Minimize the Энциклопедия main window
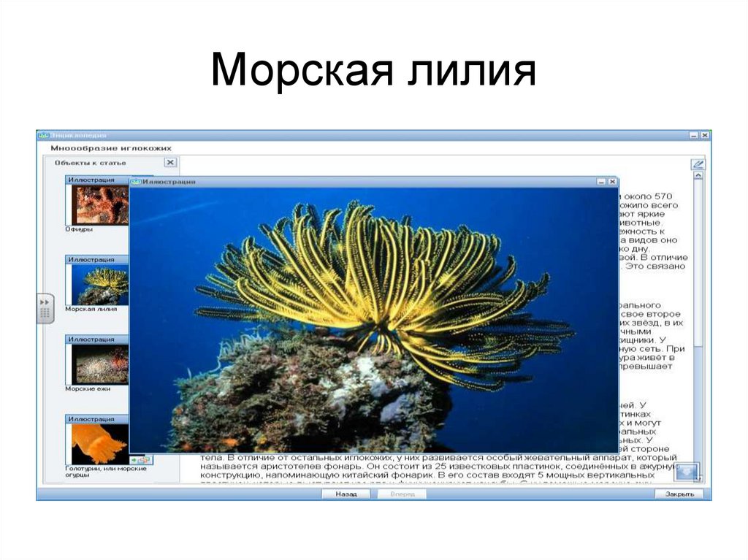The width and height of the screenshot is (748, 560). 692,135
